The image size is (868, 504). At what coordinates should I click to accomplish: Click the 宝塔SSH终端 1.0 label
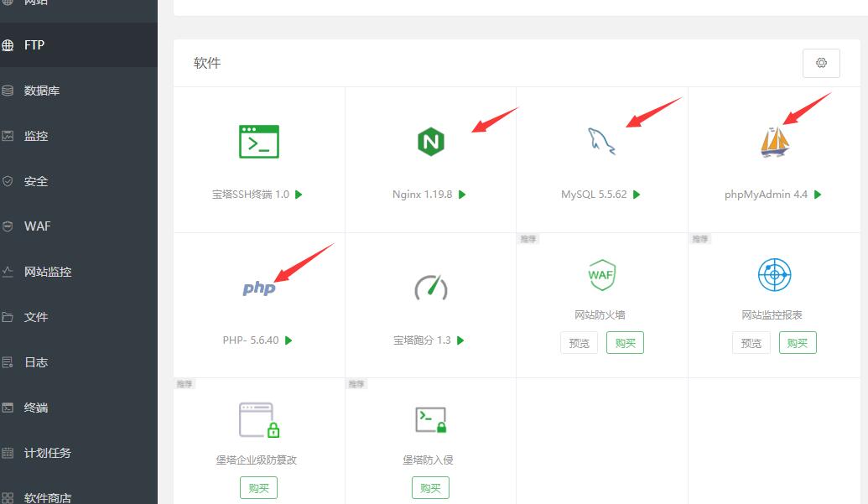pyautogui.click(x=251, y=195)
